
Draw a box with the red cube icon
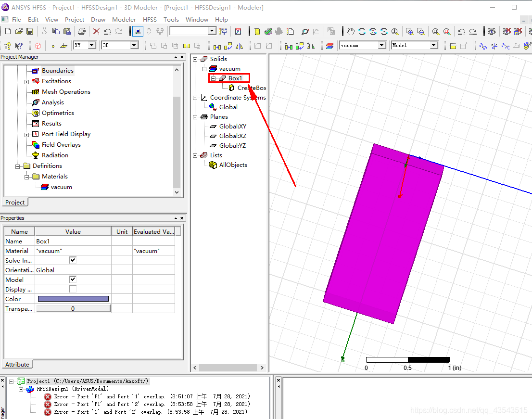click(38, 46)
